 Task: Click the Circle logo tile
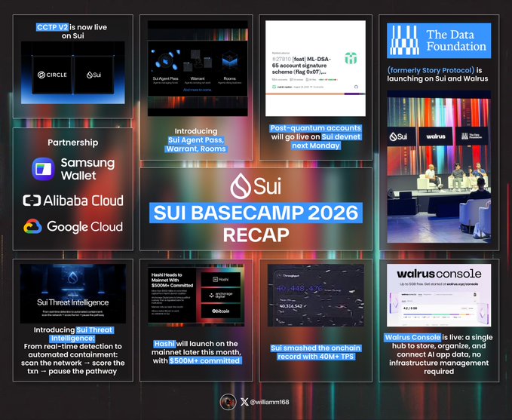[52, 75]
